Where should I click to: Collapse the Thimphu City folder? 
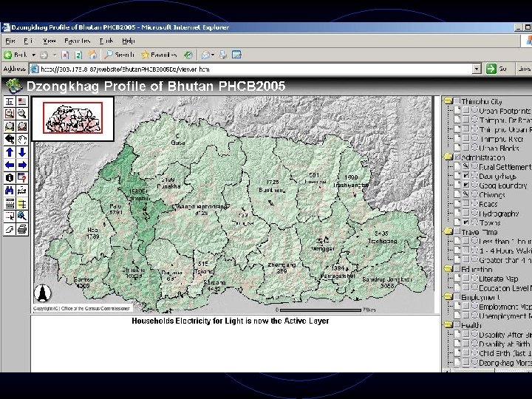point(449,100)
